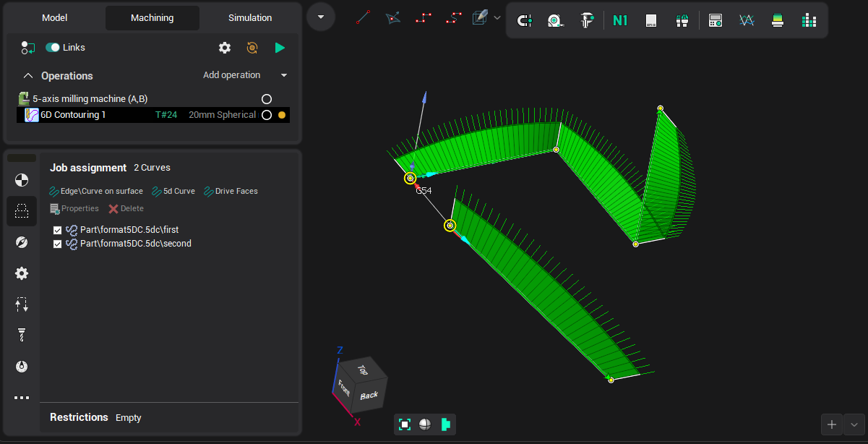
Task: Toggle the Links switch
Action: point(53,48)
